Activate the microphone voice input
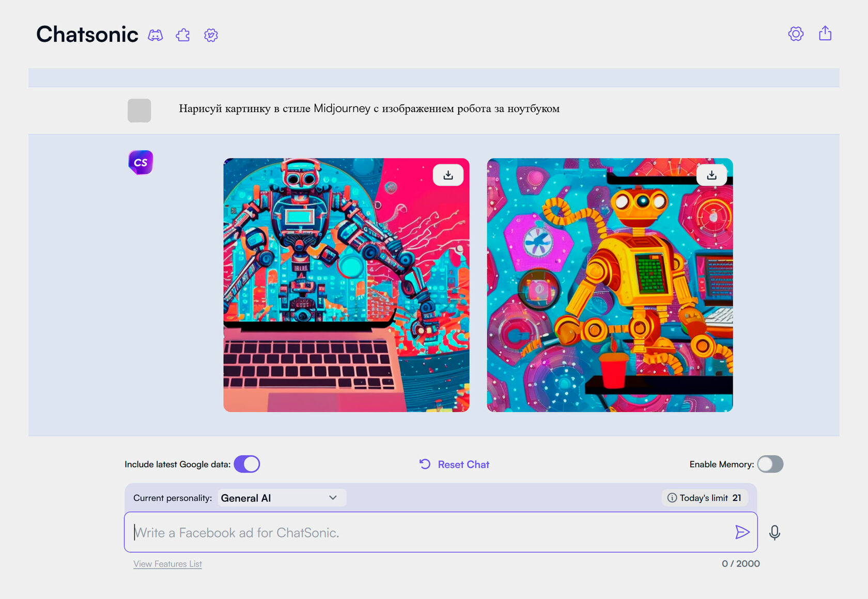This screenshot has width=868, height=599. click(774, 532)
